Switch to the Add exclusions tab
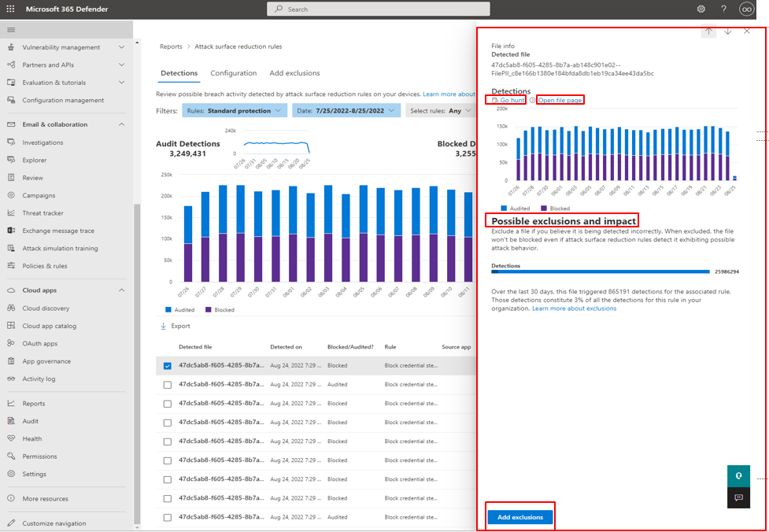The height and width of the screenshot is (532, 769). (294, 73)
